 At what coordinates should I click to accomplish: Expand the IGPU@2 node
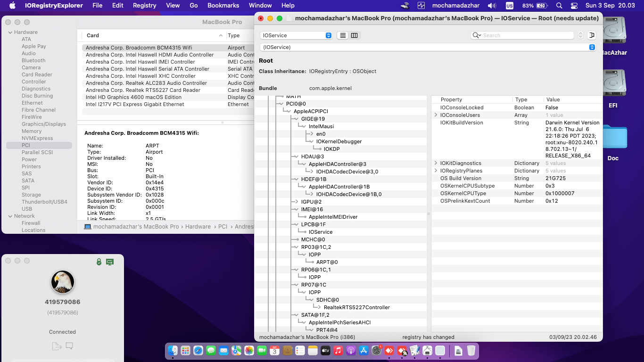click(297, 202)
